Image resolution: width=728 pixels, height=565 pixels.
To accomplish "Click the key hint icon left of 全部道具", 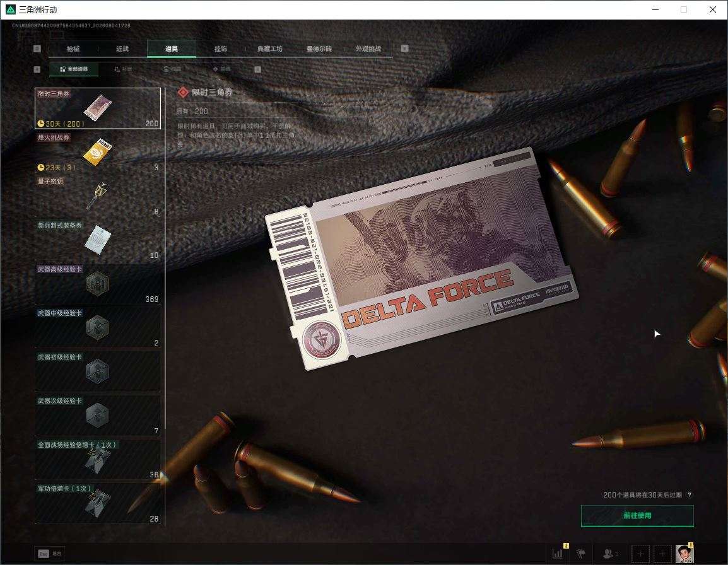I will (x=37, y=69).
